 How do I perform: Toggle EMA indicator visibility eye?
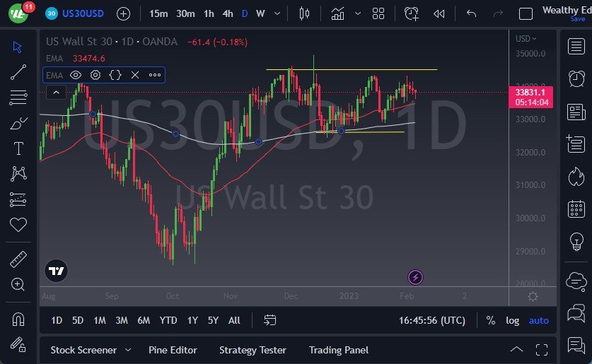click(x=76, y=75)
